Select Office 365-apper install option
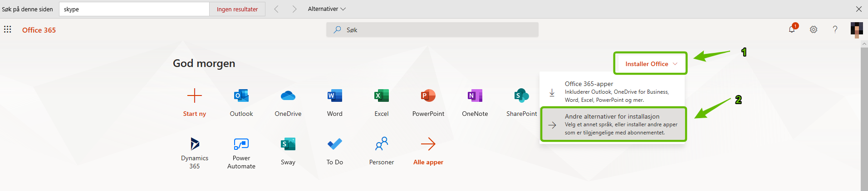Image resolution: width=868 pixels, height=191 pixels. pyautogui.click(x=613, y=92)
